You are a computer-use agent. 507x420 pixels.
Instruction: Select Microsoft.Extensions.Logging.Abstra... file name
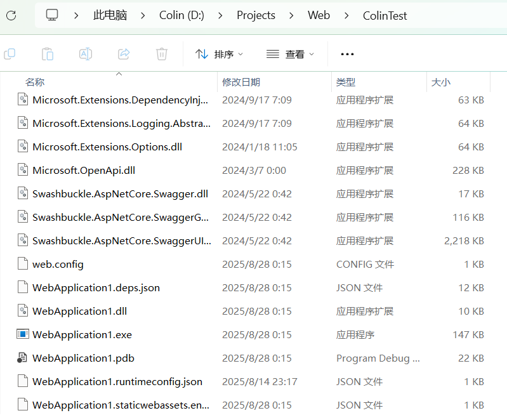click(122, 124)
